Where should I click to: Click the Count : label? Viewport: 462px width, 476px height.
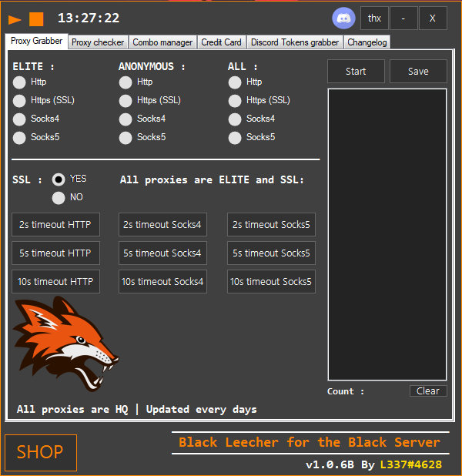click(x=346, y=391)
